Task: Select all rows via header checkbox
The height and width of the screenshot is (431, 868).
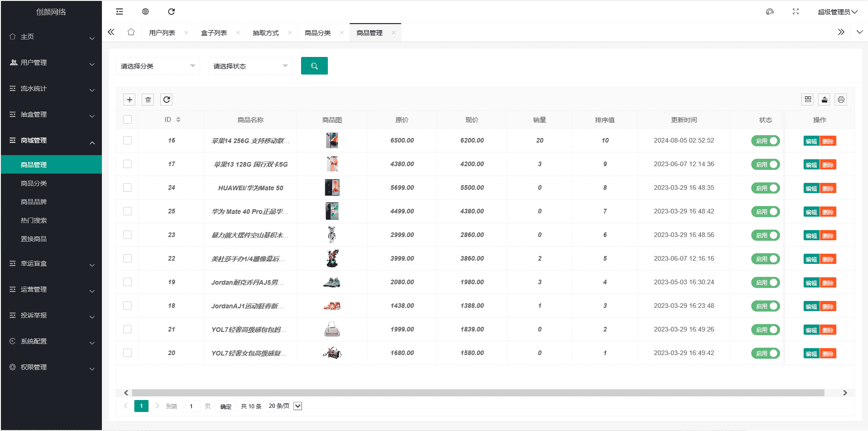Action: coord(127,119)
